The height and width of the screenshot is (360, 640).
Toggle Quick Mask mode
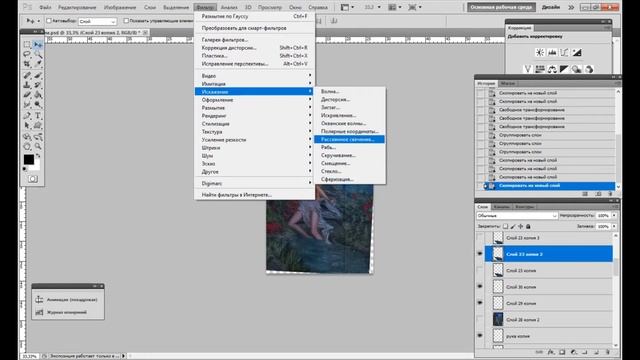tap(33, 179)
